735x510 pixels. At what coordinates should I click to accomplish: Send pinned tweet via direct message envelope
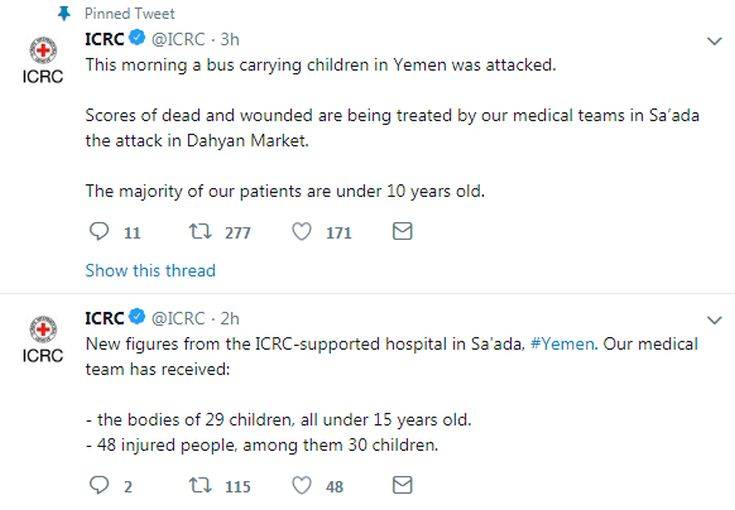pos(402,232)
